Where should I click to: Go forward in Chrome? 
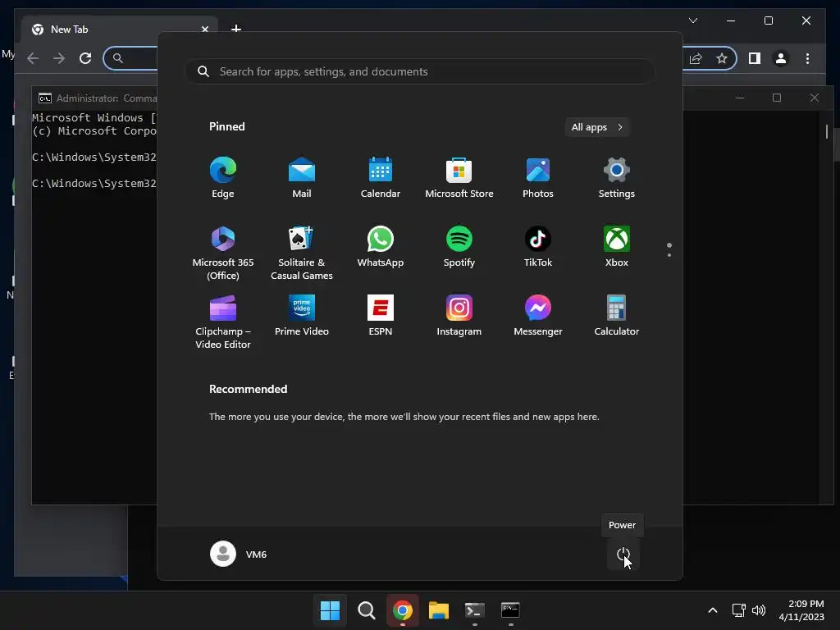coord(59,58)
